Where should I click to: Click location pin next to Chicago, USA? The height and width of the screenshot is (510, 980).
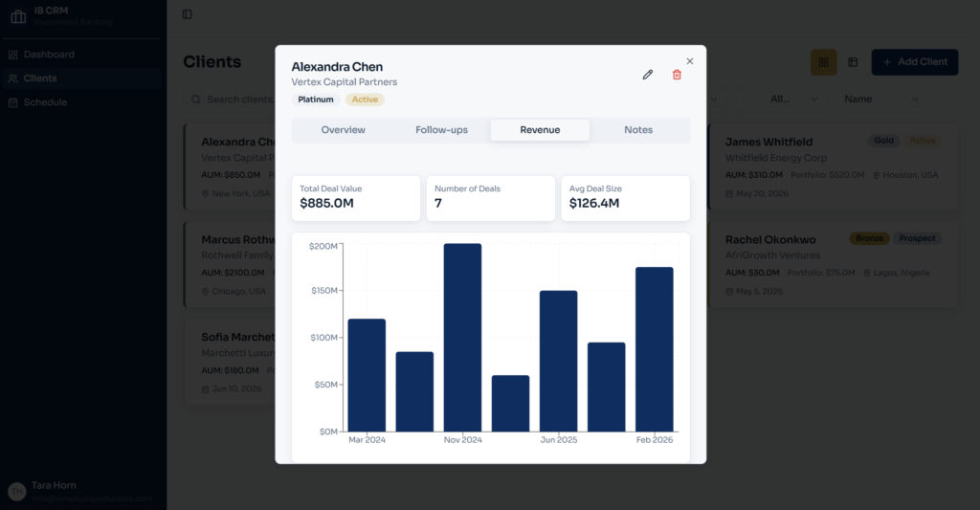click(x=205, y=292)
